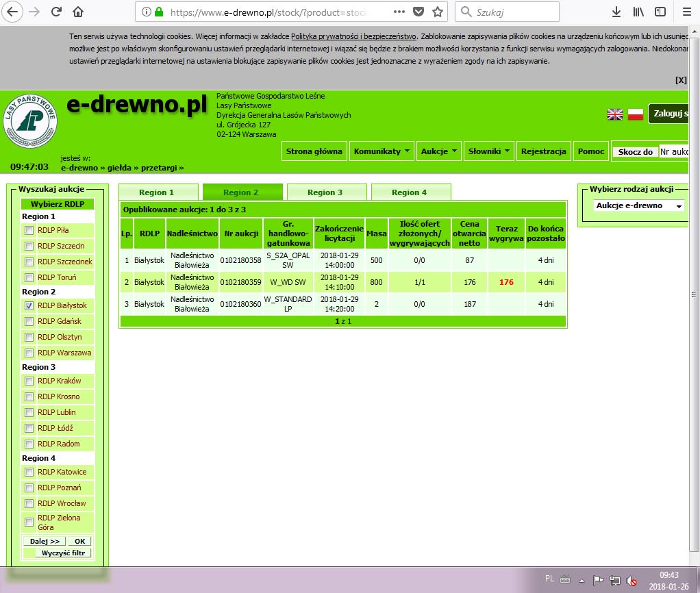
Task: Open the Region 3 tab
Action: tap(327, 192)
